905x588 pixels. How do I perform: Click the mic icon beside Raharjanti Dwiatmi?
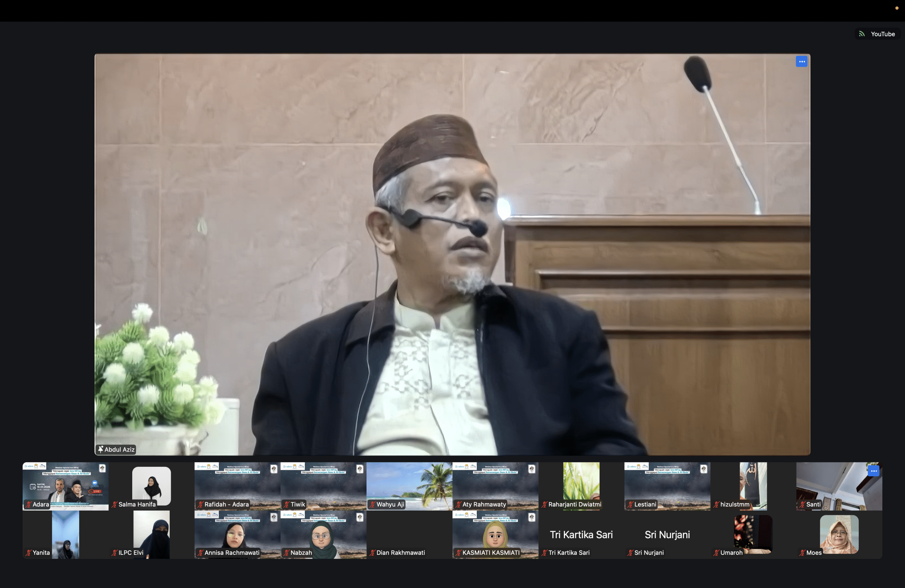click(544, 504)
